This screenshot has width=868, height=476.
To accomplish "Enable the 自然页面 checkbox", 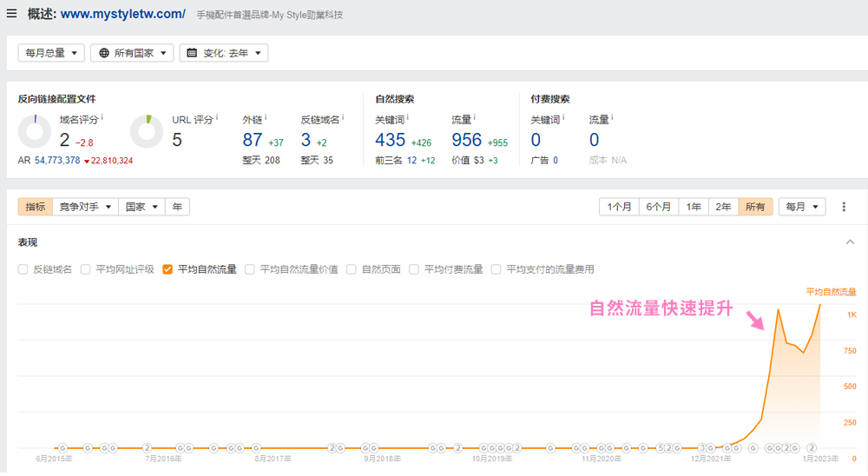I will pos(351,269).
